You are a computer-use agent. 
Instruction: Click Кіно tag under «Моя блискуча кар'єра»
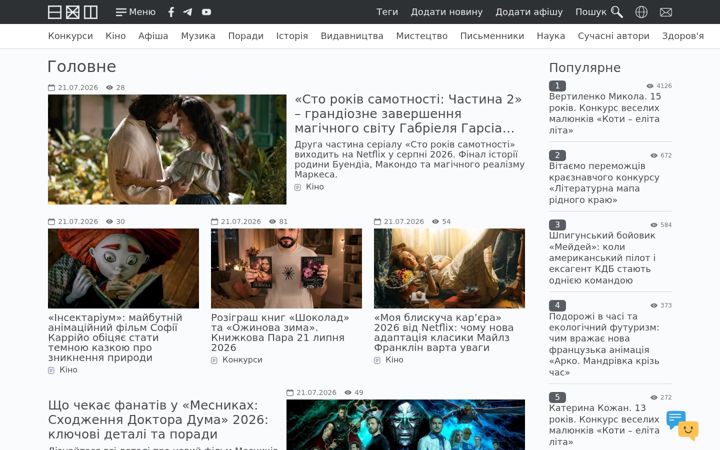point(394,360)
